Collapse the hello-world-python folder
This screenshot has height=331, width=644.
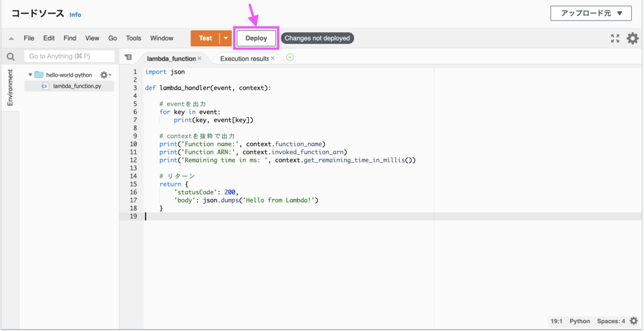tap(30, 75)
